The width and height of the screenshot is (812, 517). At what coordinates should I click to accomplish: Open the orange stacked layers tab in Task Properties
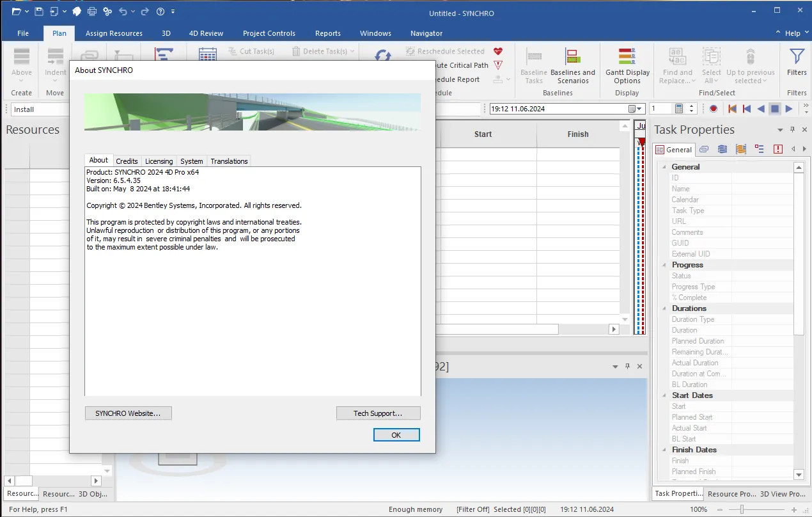(741, 149)
